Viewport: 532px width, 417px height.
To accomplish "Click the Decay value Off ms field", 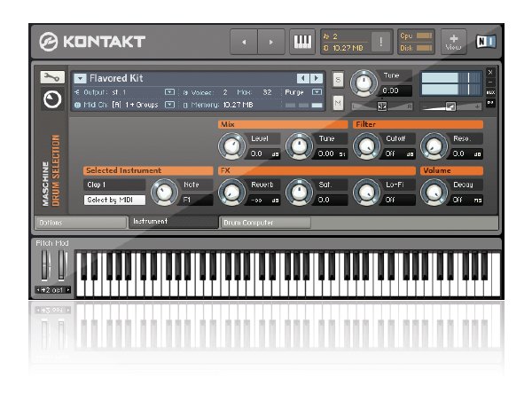I will click(x=466, y=200).
